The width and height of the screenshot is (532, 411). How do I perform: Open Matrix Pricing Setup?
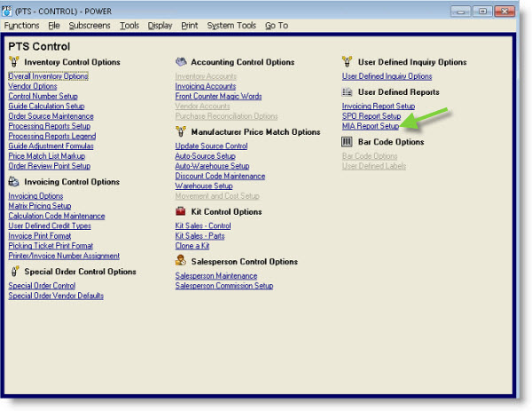click(40, 206)
